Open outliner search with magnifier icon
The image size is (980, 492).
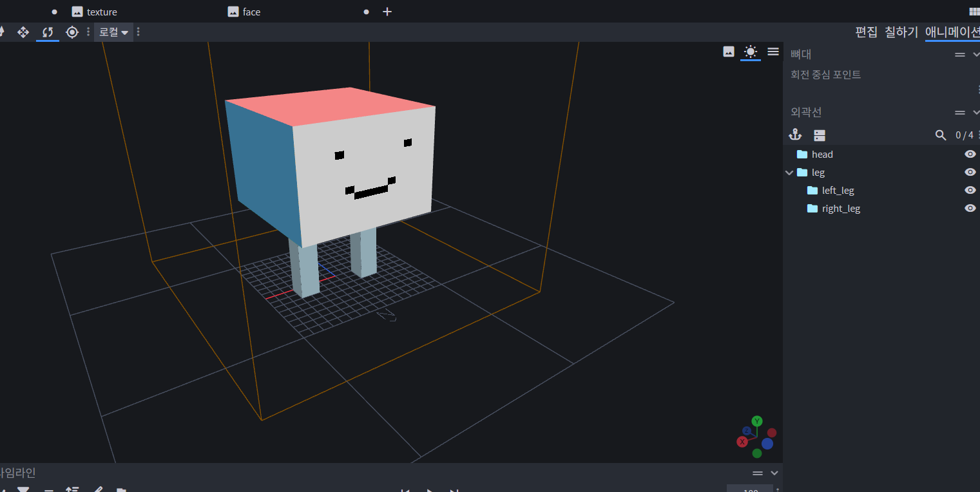tap(941, 135)
